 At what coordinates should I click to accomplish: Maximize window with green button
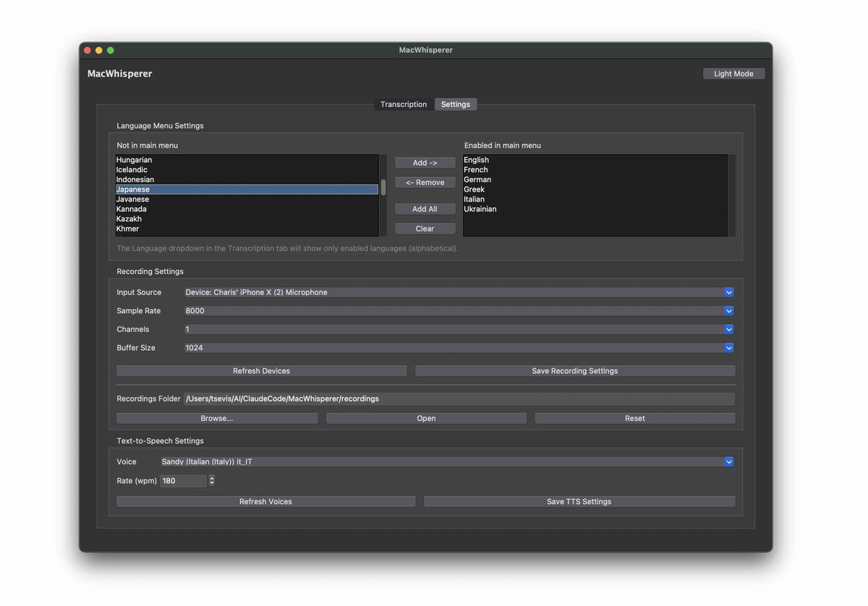pyautogui.click(x=111, y=50)
